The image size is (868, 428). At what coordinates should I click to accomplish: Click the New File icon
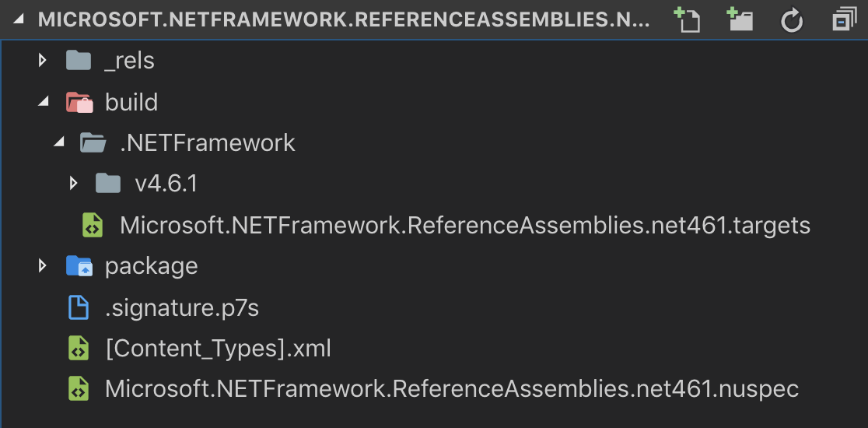(x=688, y=20)
